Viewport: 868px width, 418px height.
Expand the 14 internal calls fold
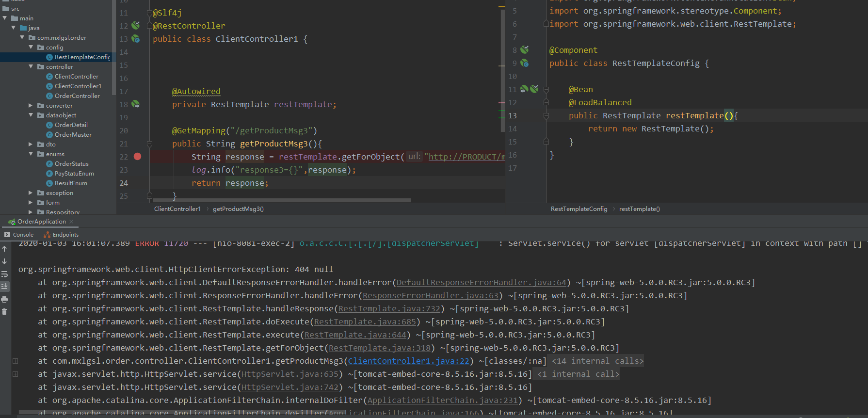click(597, 361)
